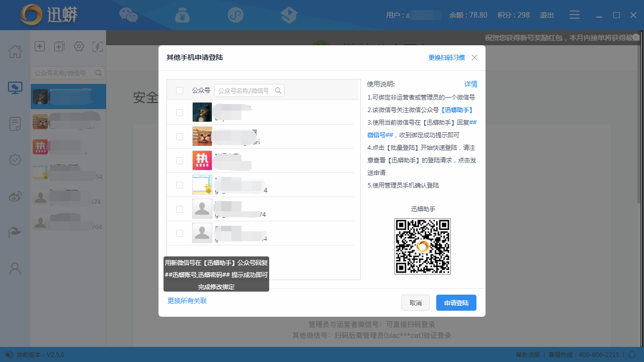Image resolution: width=644 pixels, height=362 pixels.
Task: Click the 当前版本：V2.5.0 text
Action: point(40,354)
